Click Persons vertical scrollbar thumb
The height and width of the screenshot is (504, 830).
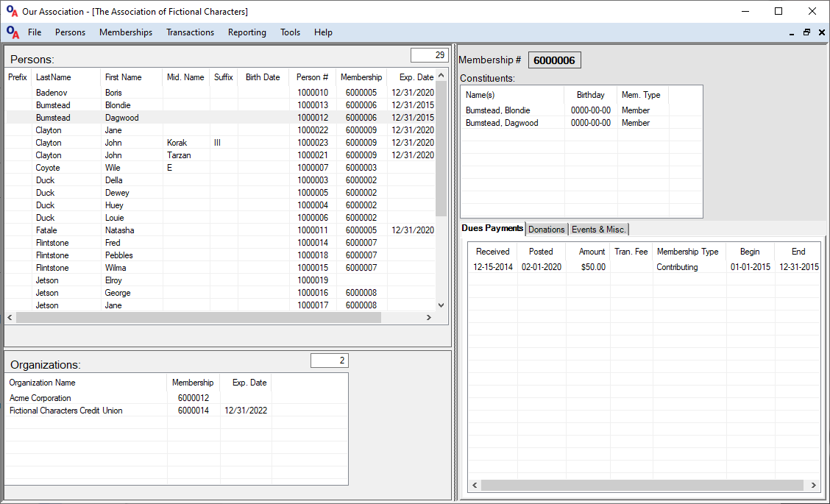pyautogui.click(x=441, y=149)
